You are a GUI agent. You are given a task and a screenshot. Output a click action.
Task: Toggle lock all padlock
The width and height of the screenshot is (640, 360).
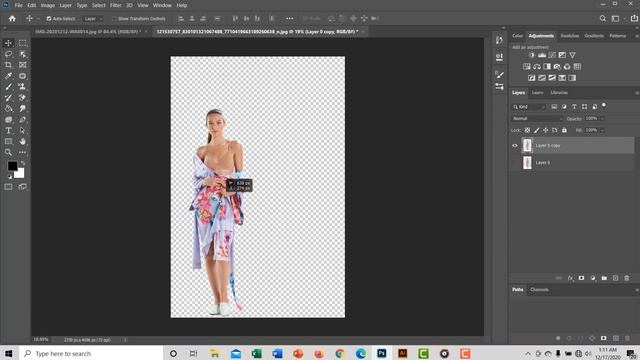point(564,130)
